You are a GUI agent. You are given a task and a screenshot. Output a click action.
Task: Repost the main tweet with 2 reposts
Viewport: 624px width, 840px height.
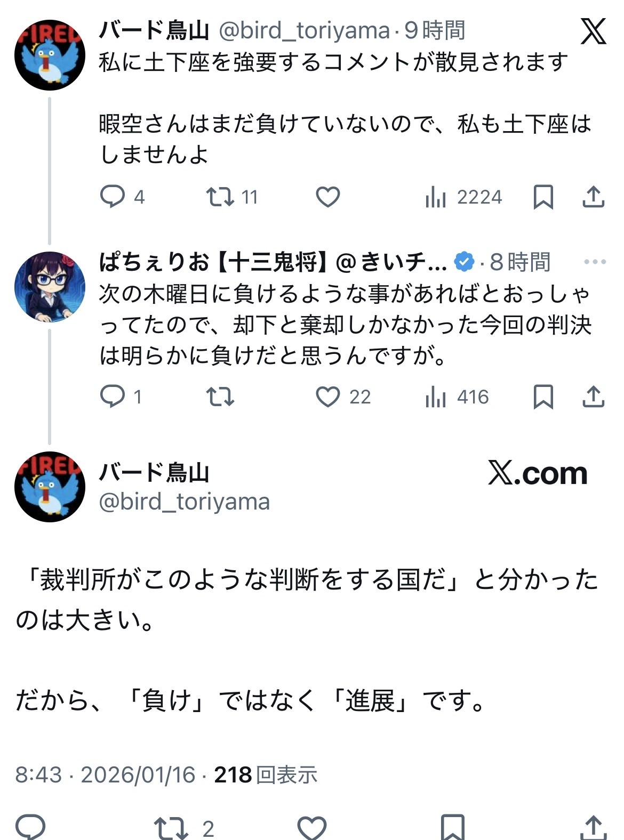click(172, 828)
